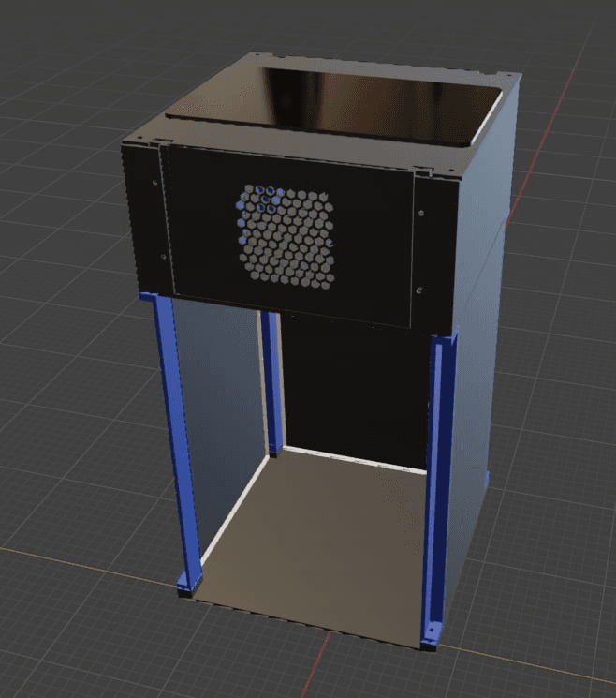This screenshot has width=616, height=698.
Task: Select the blue front-left support leg
Action: tap(173, 443)
